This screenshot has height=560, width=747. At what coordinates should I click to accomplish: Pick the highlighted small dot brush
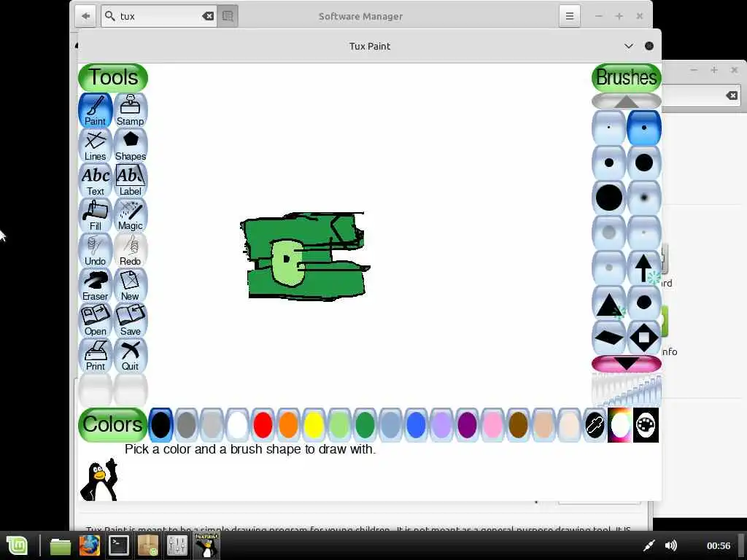643,128
